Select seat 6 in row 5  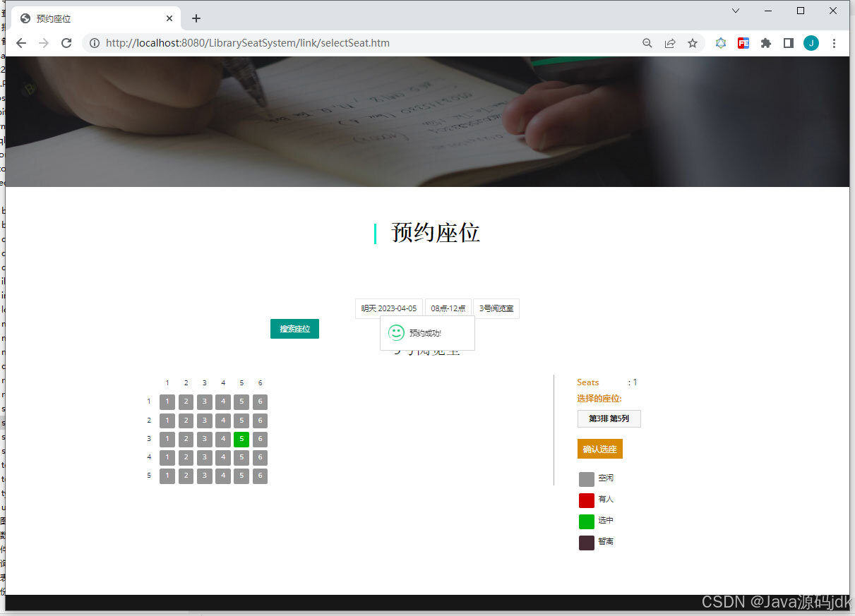tap(260, 476)
